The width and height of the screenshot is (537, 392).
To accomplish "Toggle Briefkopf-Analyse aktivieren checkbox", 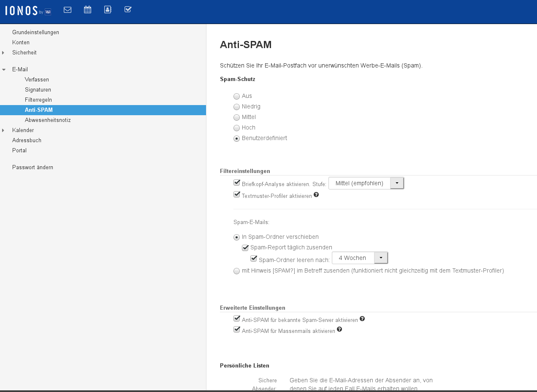I will tap(237, 183).
